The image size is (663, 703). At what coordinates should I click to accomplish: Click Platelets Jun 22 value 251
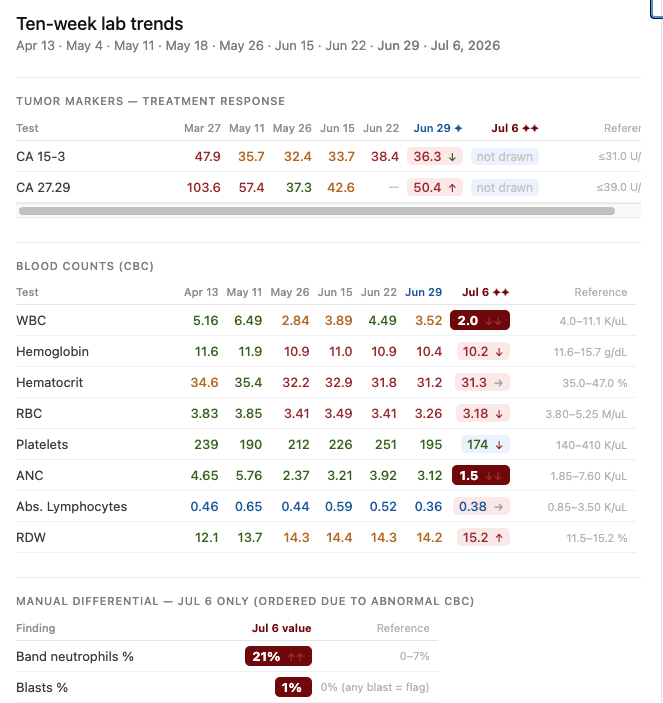[386, 444]
